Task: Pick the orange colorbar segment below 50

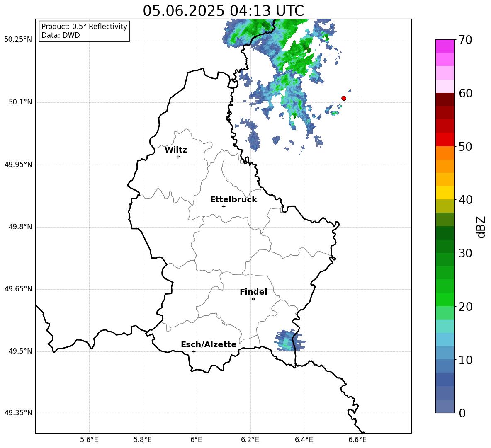Action: pyautogui.click(x=445, y=153)
